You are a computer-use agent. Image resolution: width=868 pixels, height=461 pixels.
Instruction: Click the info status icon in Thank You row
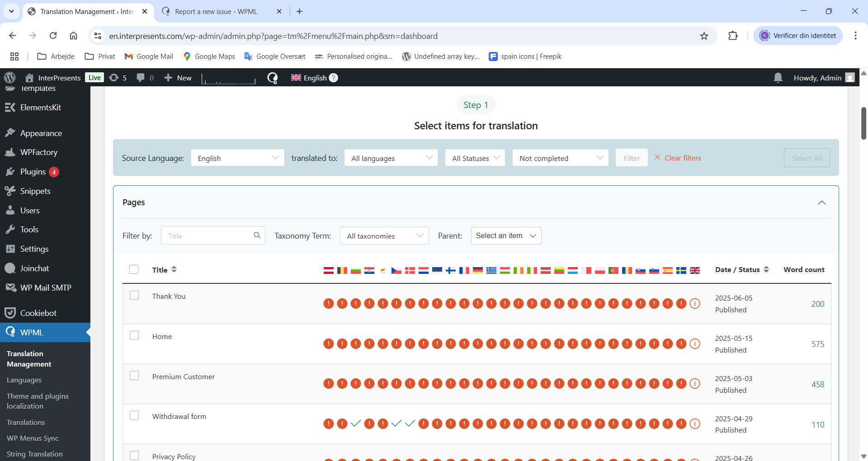(x=695, y=304)
